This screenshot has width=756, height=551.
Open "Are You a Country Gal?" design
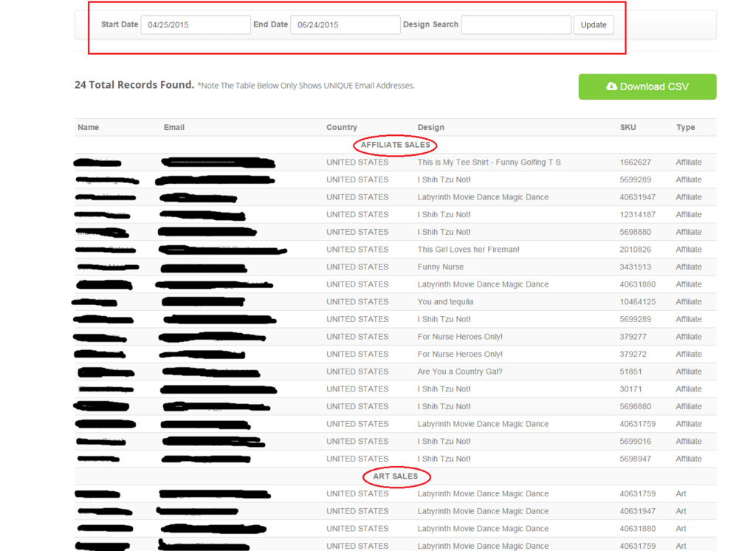click(459, 372)
